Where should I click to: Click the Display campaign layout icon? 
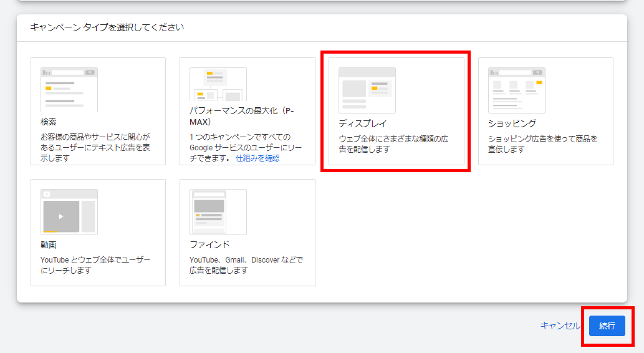click(x=367, y=90)
